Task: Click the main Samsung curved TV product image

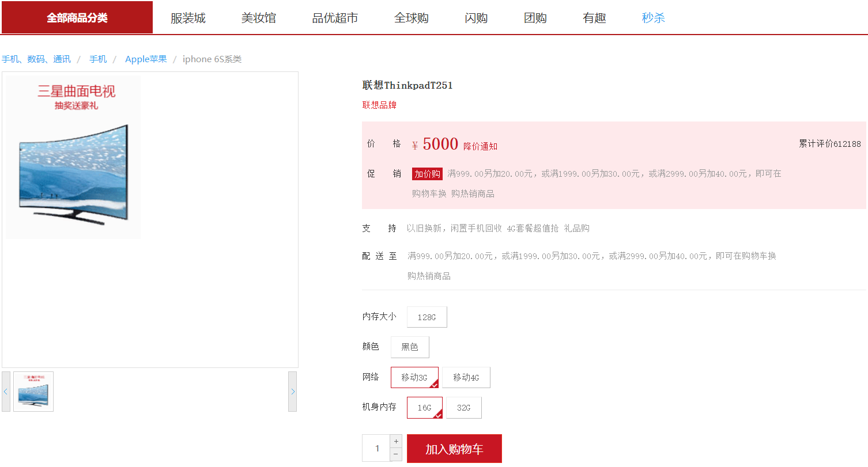Action: coord(73,157)
